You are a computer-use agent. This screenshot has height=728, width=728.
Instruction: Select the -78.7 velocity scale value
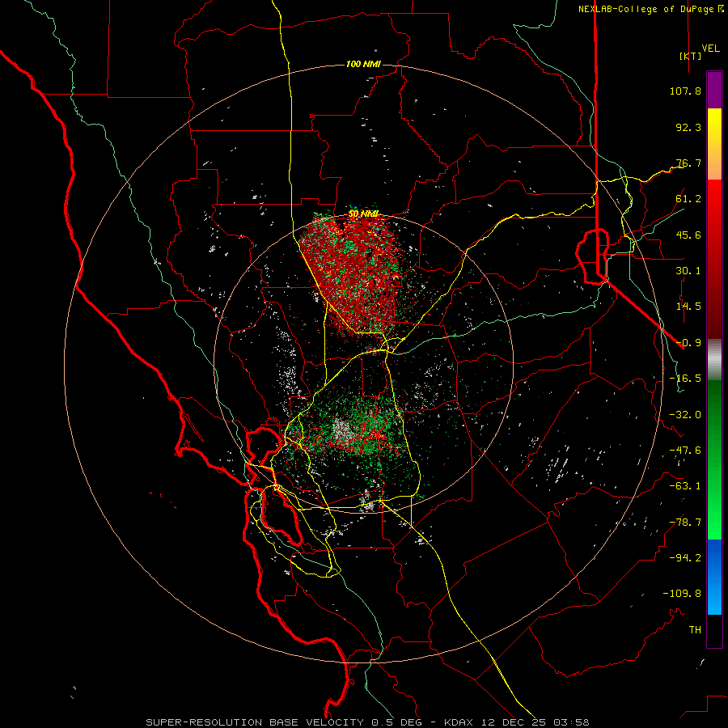click(685, 523)
